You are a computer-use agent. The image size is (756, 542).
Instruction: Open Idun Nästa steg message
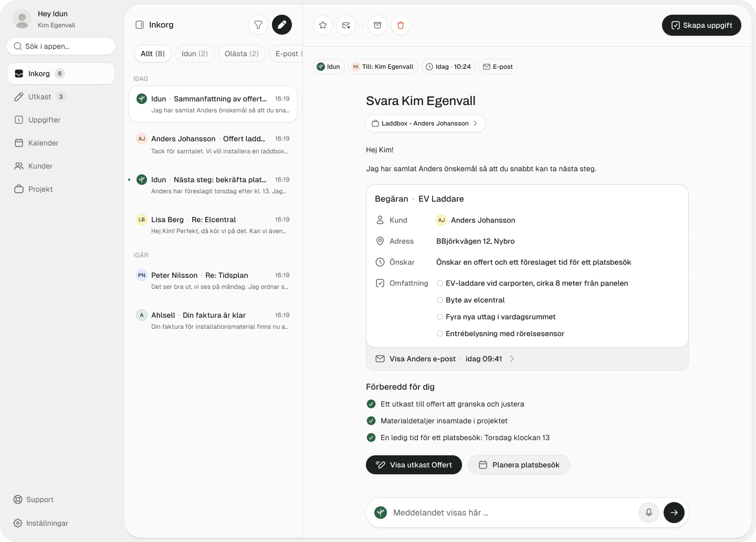pyautogui.click(x=213, y=185)
